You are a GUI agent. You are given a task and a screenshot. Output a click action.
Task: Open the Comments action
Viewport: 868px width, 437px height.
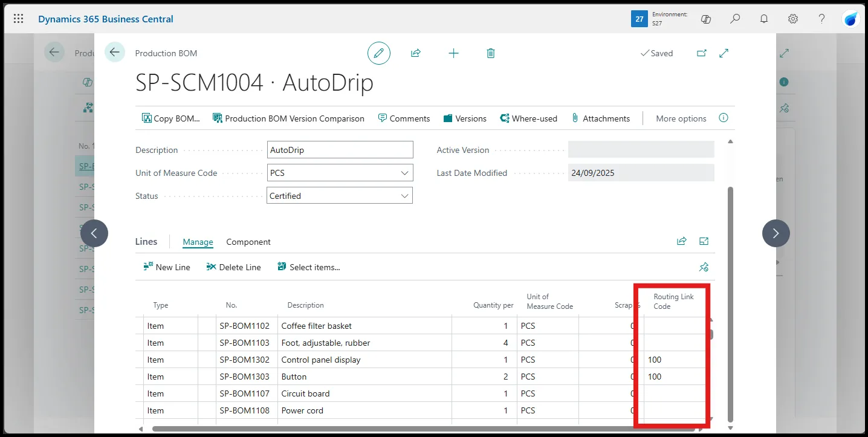coord(404,118)
